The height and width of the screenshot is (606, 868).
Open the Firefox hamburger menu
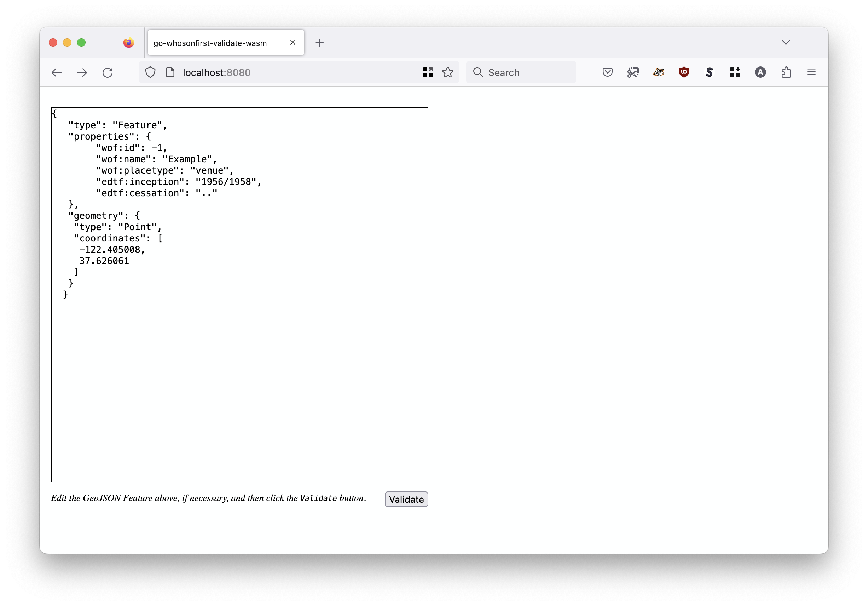coord(811,72)
